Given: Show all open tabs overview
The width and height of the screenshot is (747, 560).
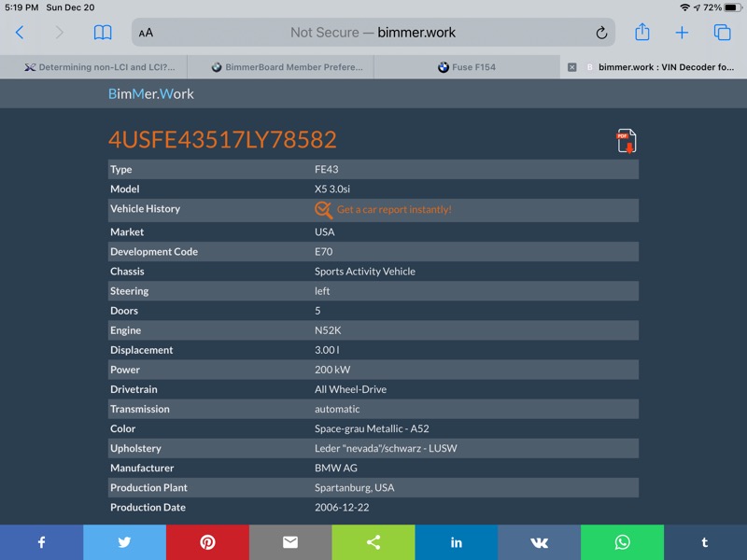Looking at the screenshot, I should pyautogui.click(x=722, y=33).
